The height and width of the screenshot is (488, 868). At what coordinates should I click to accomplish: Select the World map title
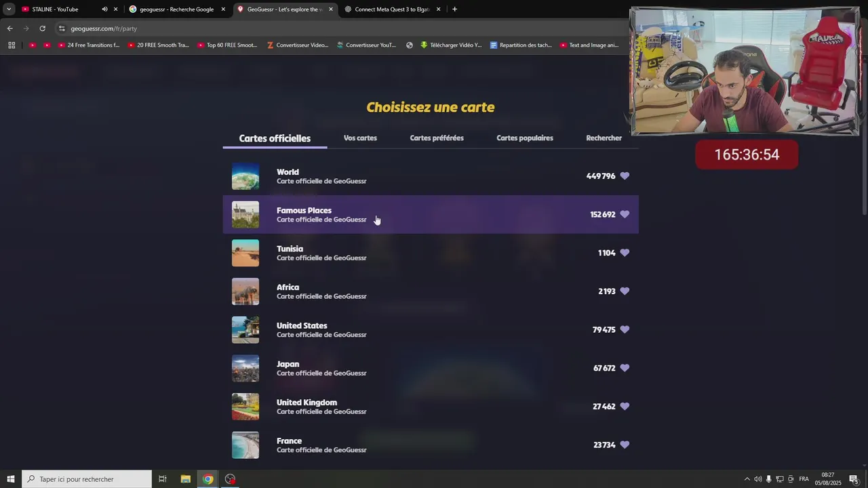(288, 172)
